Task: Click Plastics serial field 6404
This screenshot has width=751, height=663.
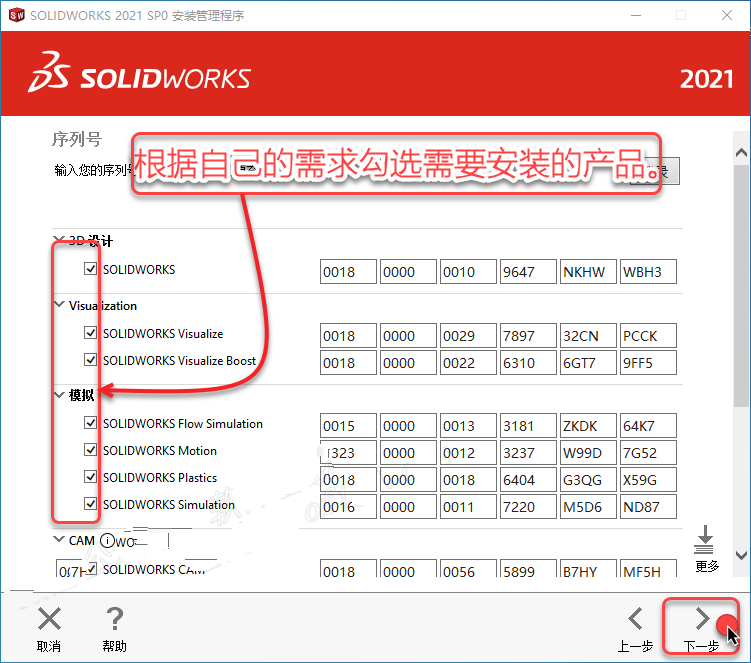Action: [528, 480]
